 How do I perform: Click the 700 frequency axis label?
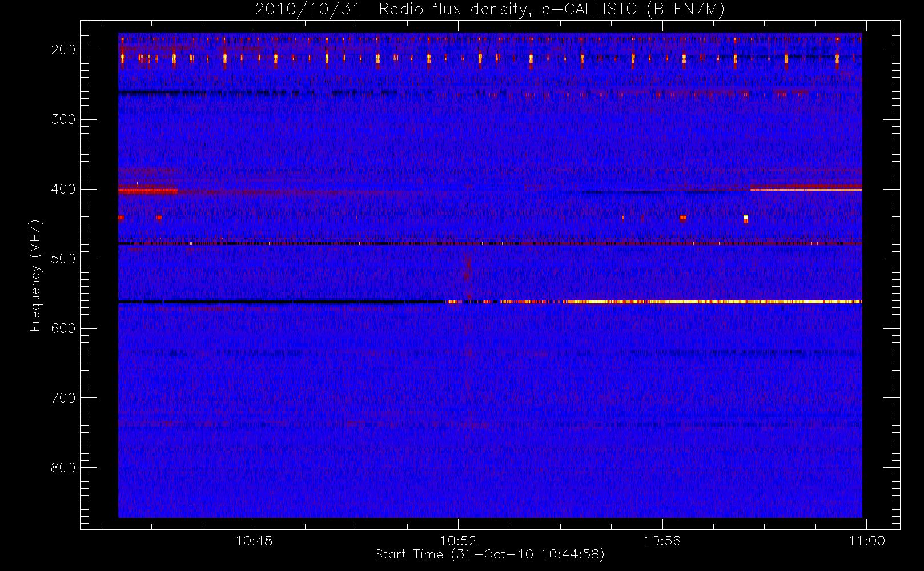[x=63, y=398]
